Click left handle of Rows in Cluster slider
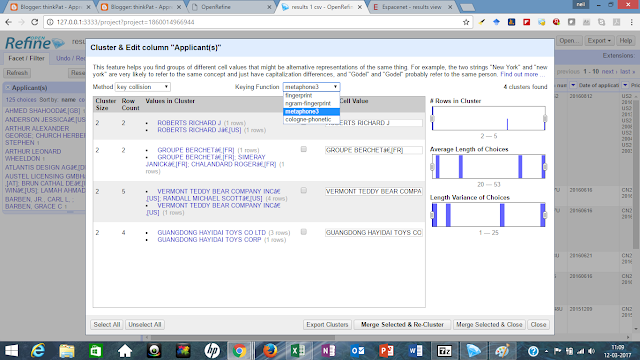640x360 pixels. (x=432, y=118)
